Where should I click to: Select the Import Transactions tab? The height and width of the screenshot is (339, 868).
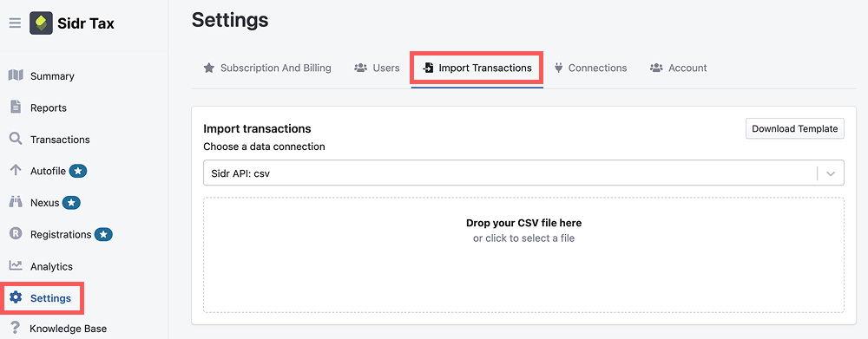tap(477, 68)
